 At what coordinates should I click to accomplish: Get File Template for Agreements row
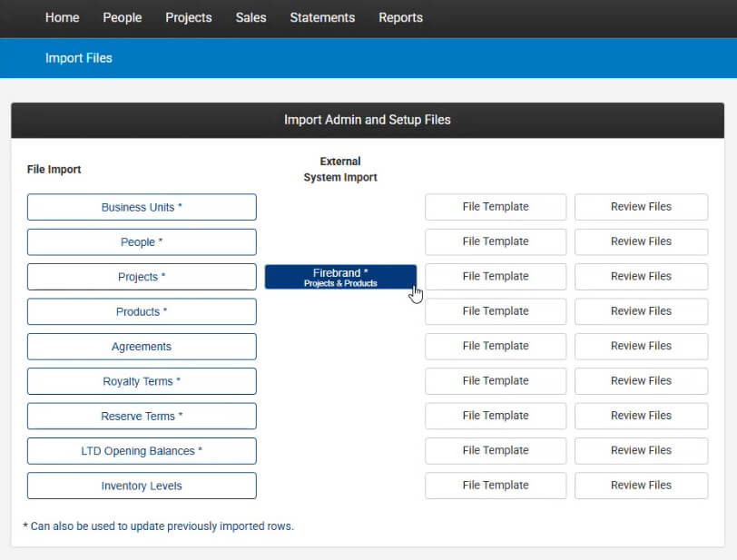click(x=496, y=346)
